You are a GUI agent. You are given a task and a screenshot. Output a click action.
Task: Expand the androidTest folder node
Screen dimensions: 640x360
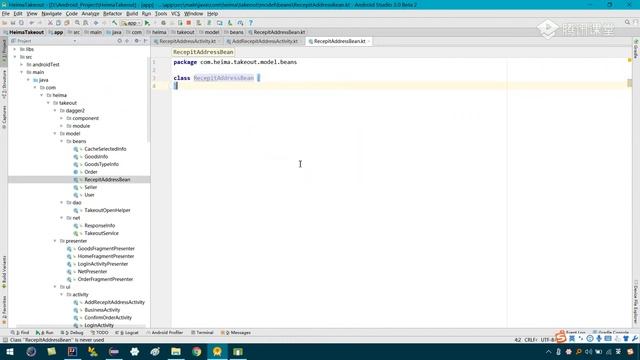[x=22, y=64]
